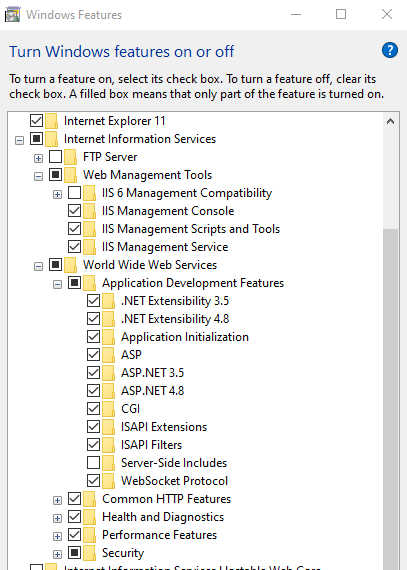The height and width of the screenshot is (570, 407).
Task: Click the IIS Management Service folder icon
Action: coord(89,247)
